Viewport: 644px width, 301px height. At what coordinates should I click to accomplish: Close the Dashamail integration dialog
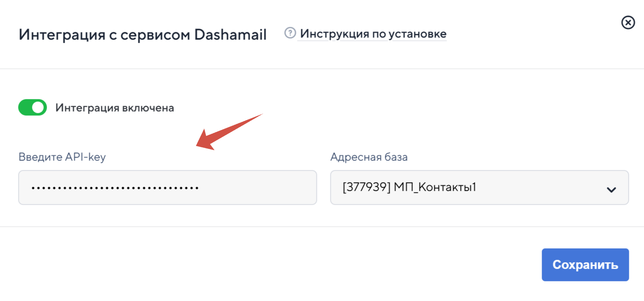click(628, 22)
